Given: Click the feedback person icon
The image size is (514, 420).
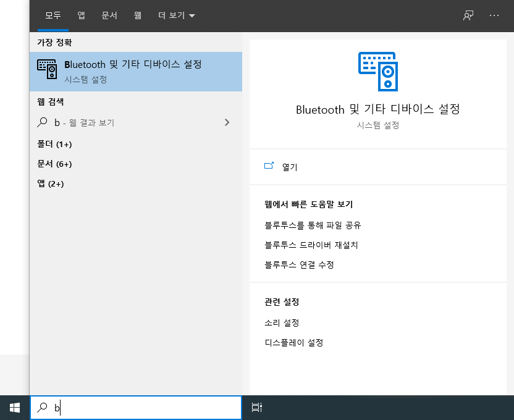Looking at the screenshot, I should (468, 15).
